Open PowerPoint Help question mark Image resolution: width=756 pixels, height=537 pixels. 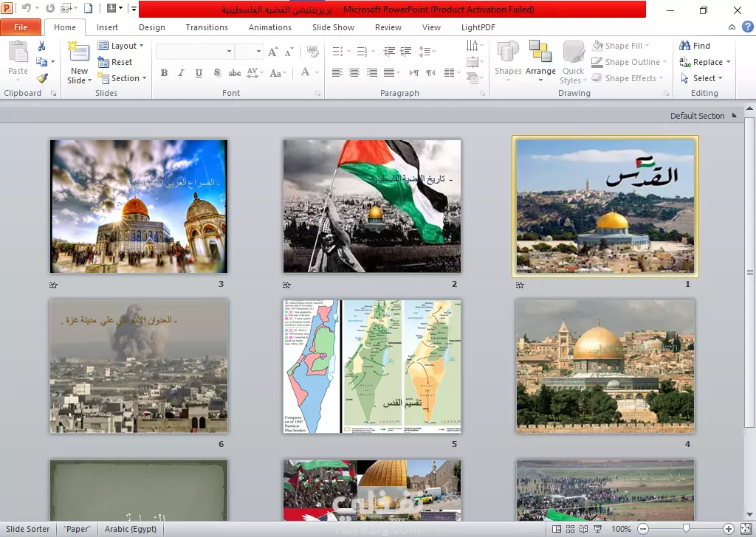point(748,27)
